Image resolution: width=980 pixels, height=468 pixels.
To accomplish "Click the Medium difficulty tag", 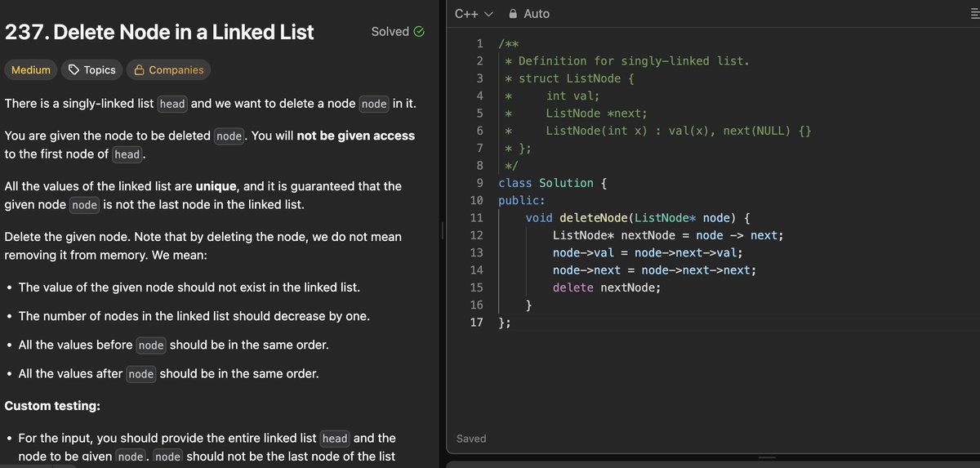I will pyautogui.click(x=31, y=70).
